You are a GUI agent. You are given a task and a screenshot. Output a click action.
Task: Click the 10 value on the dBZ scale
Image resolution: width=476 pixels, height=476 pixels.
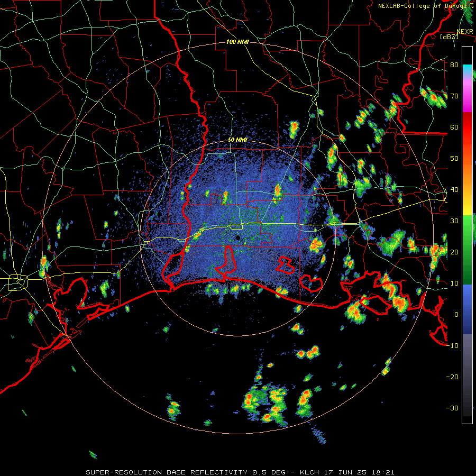click(454, 283)
